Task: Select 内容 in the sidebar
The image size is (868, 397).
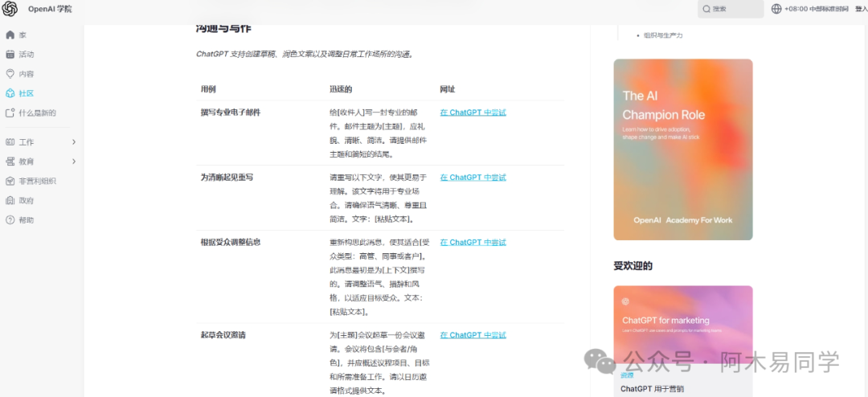Action: [x=27, y=74]
